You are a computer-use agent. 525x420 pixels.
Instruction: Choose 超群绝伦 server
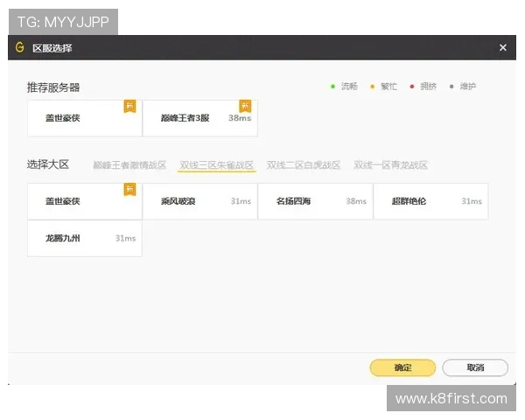click(x=430, y=201)
